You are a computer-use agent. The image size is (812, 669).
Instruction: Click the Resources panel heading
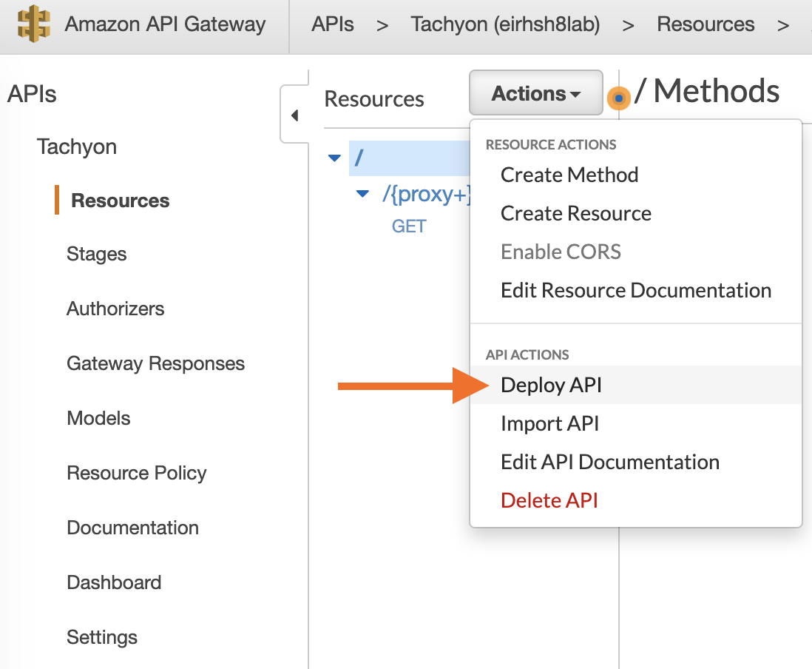tap(374, 99)
